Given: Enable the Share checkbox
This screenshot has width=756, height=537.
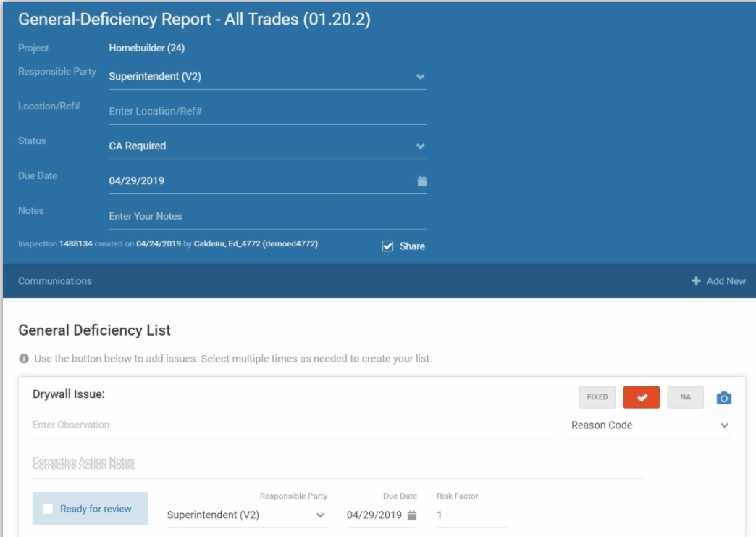Looking at the screenshot, I should [x=387, y=246].
